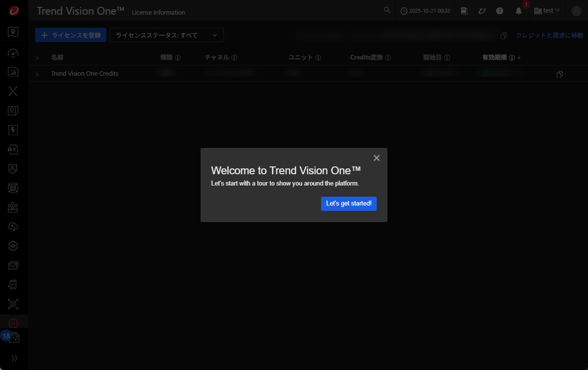Close the Welcome dialog with X
Image resolution: width=588 pixels, height=370 pixels.
coord(376,158)
